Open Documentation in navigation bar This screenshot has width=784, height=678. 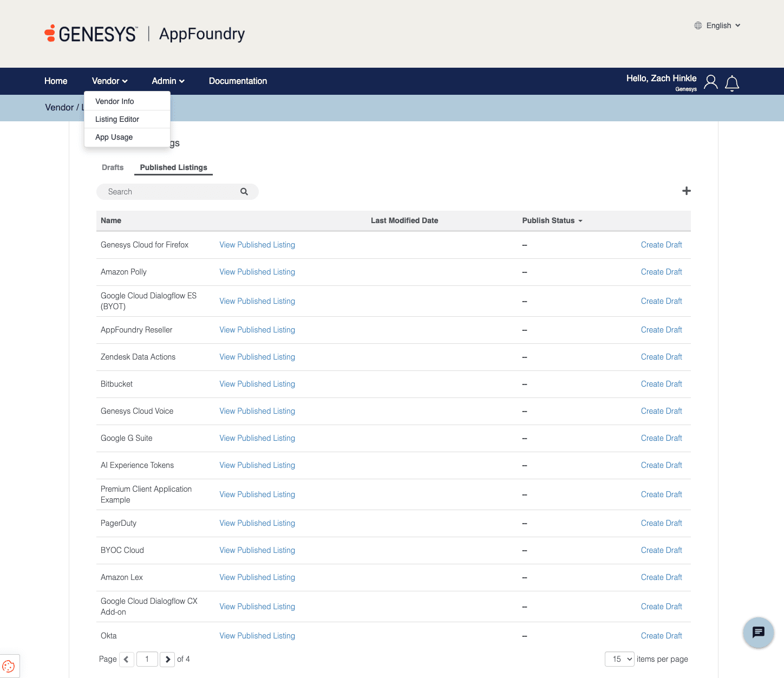coord(238,81)
